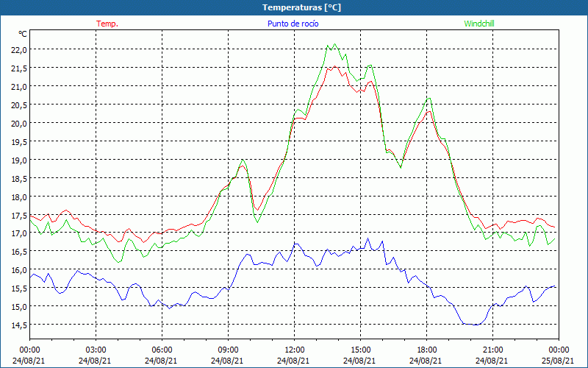
Task: Click the 15,5 y-axis value
Action: click(x=19, y=289)
